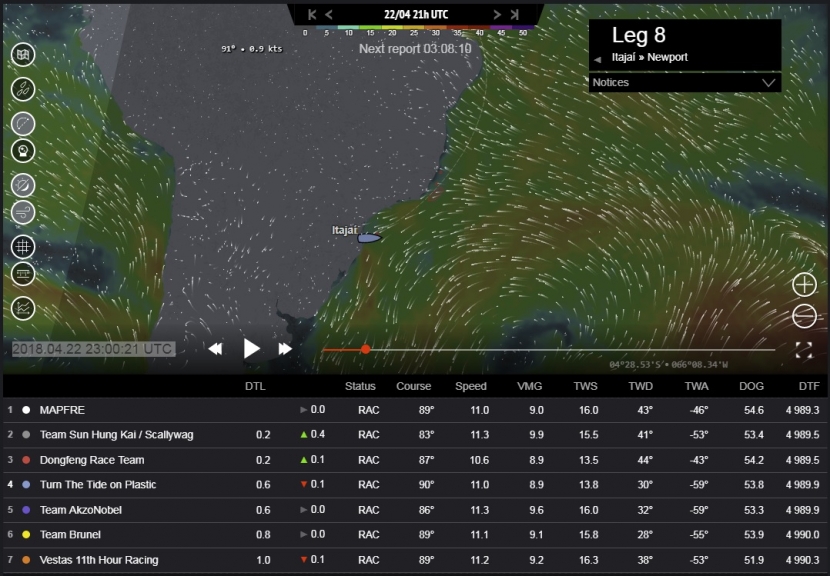Click the wind particles toggle icon
Image resolution: width=830 pixels, height=576 pixels.
click(x=23, y=212)
